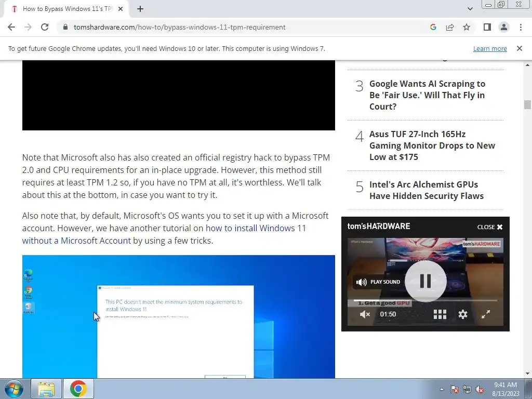Dismiss the Chrome update infobar
This screenshot has width=532, height=399.
[x=520, y=48]
